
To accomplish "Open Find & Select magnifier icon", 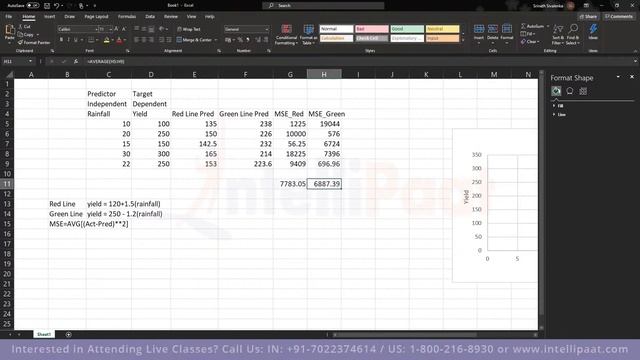I will tap(573, 29).
